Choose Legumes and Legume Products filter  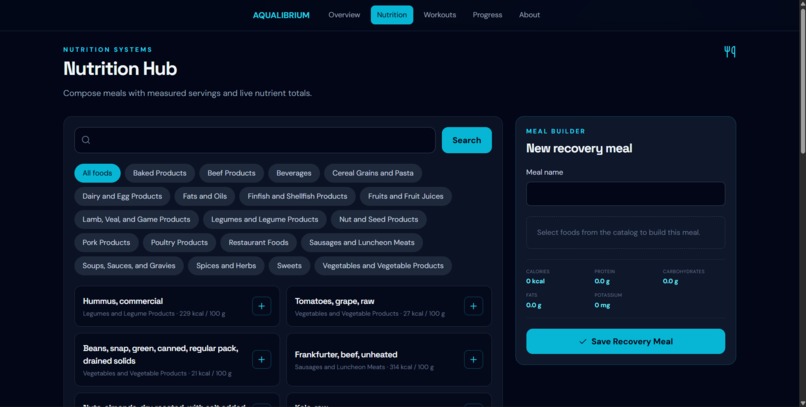[x=265, y=219]
